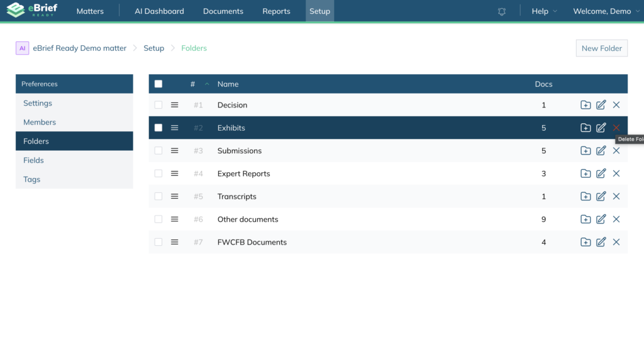Edit the Transcripts folder
Screen dimensions: 644x362
pos(601,196)
